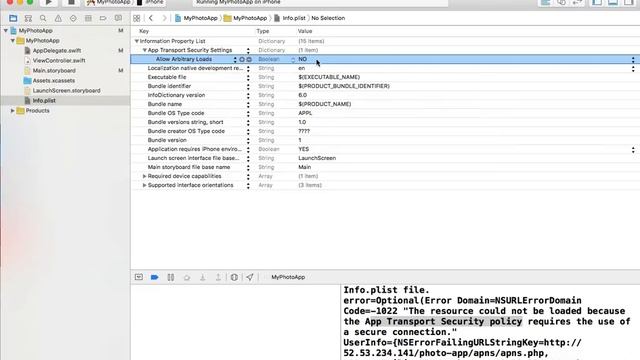640x360 pixels.
Task: Go back with the jump bar left arrow
Action: tap(151, 18)
